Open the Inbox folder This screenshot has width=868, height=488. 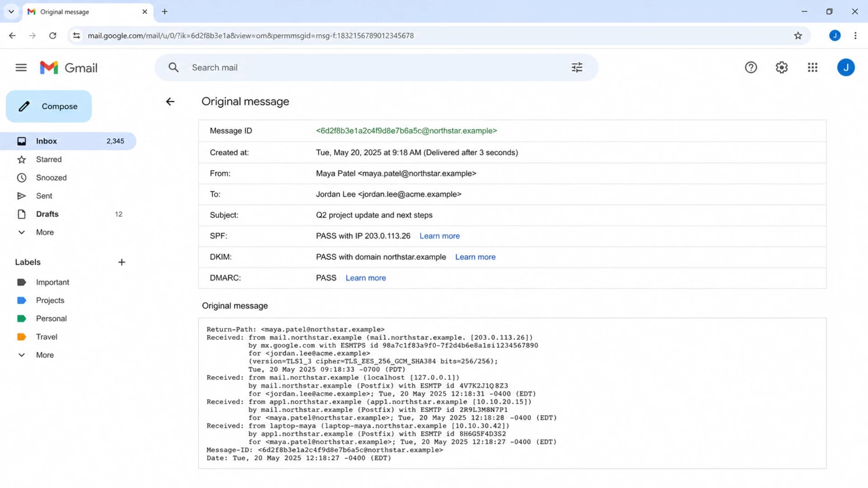[68, 141]
